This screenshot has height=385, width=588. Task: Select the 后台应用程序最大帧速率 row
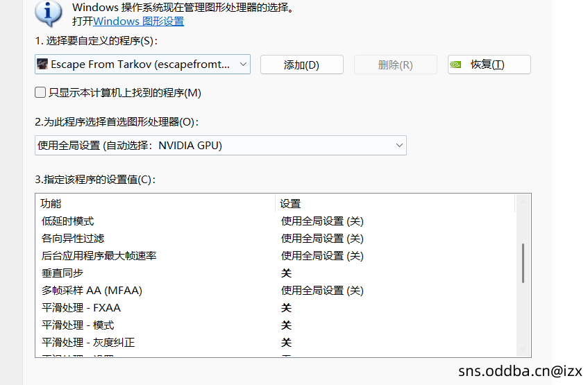point(275,256)
